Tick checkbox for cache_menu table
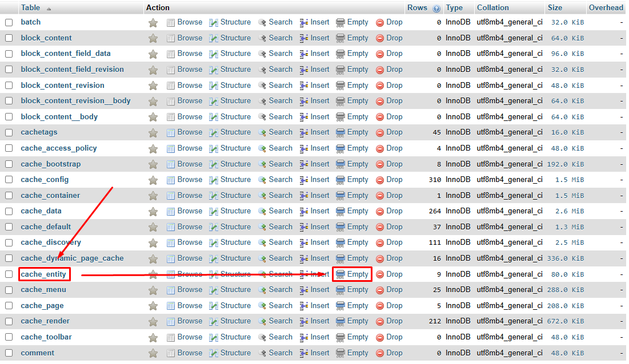This screenshot has height=364, width=629. click(9, 290)
